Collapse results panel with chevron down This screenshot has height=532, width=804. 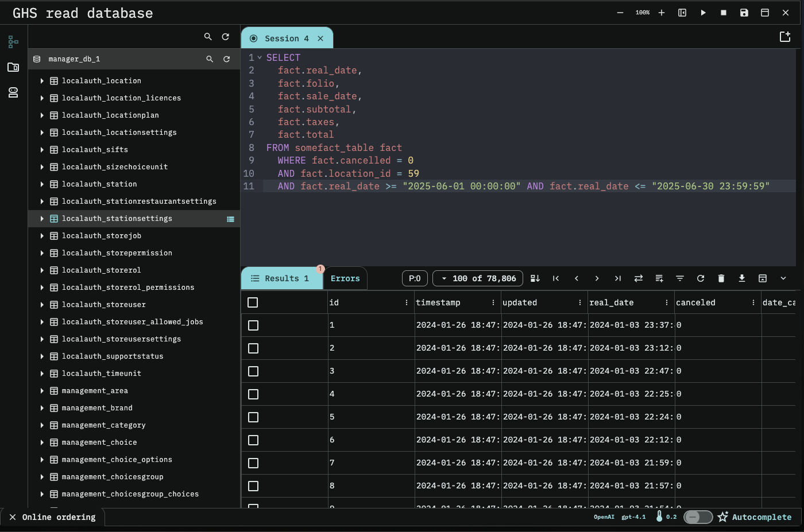783,278
